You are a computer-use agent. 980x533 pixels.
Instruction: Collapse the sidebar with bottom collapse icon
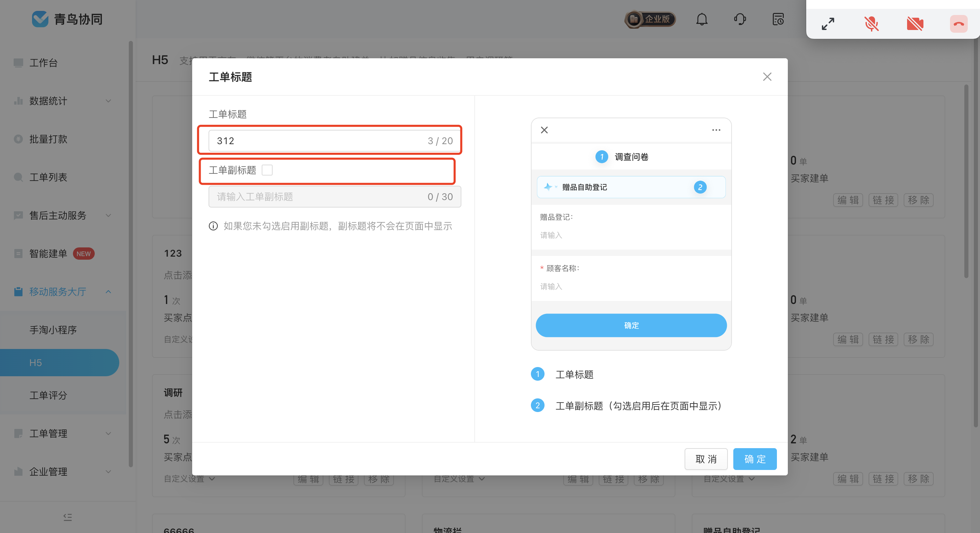click(x=68, y=517)
